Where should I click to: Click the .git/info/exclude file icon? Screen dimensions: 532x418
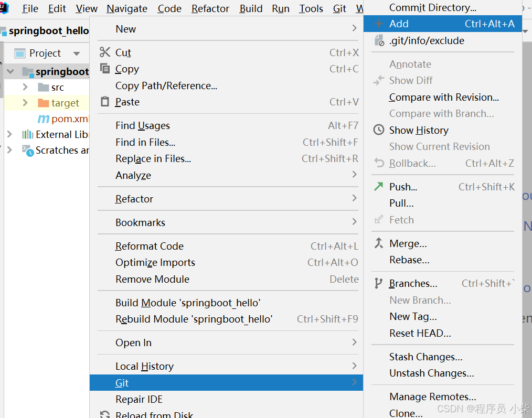379,40
